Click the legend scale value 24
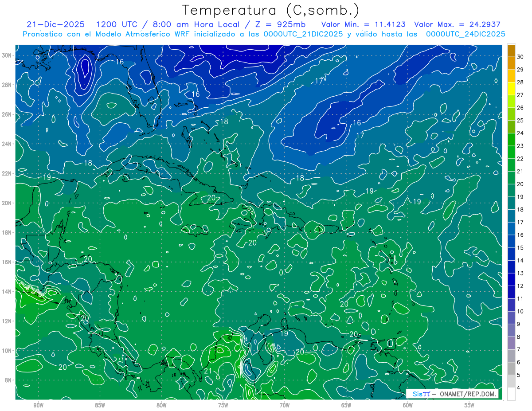This screenshot has height=411, width=532. [520, 133]
